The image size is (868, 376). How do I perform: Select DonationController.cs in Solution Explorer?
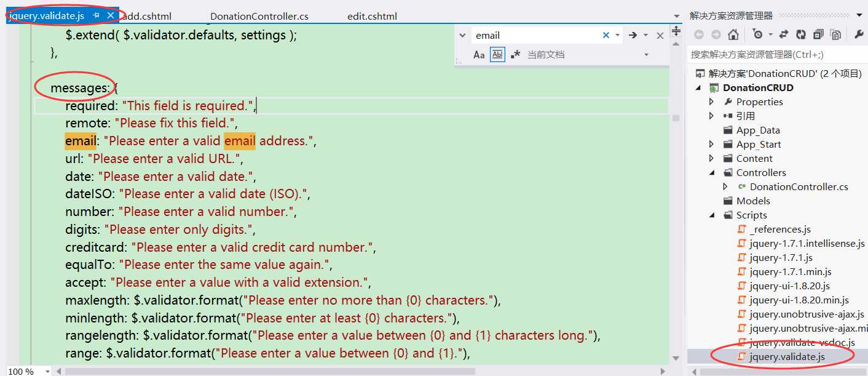pyautogui.click(x=799, y=186)
